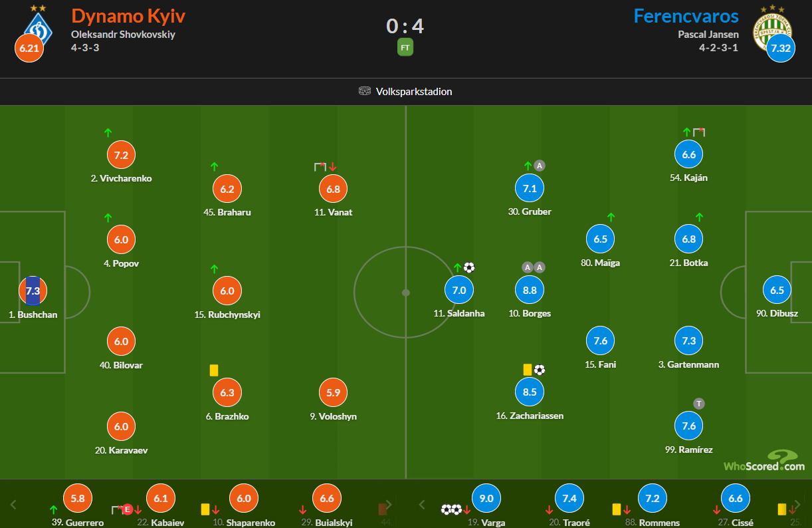The image size is (812, 528).
Task: Click the FT full-time status badge
Action: coord(405,48)
